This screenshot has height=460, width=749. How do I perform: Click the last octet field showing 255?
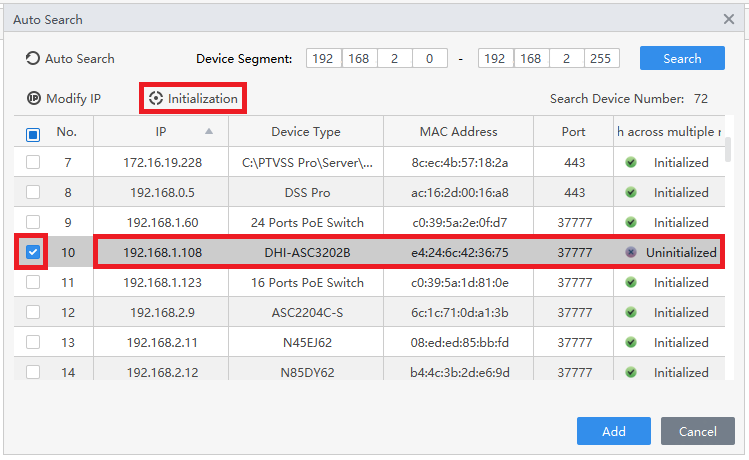[x=601, y=59]
